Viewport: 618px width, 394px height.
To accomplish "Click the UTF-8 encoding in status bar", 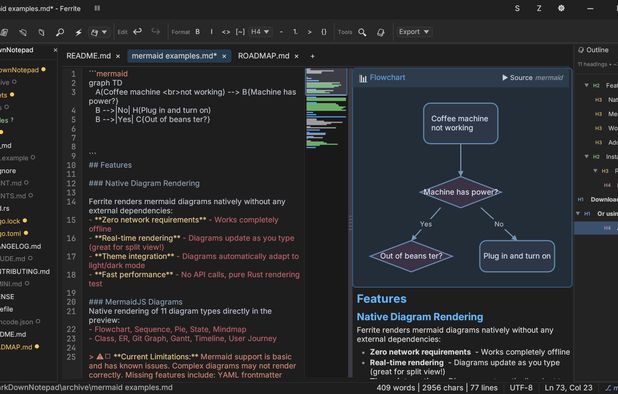I will click(x=521, y=388).
